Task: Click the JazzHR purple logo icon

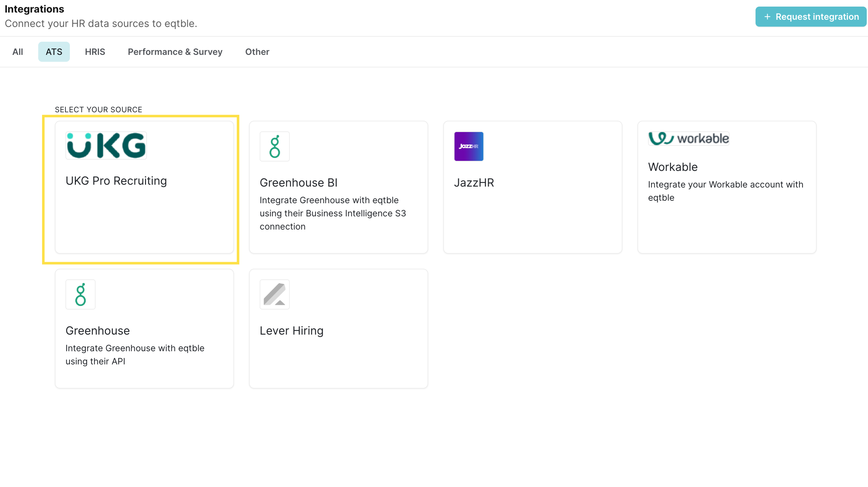Action: tap(468, 146)
